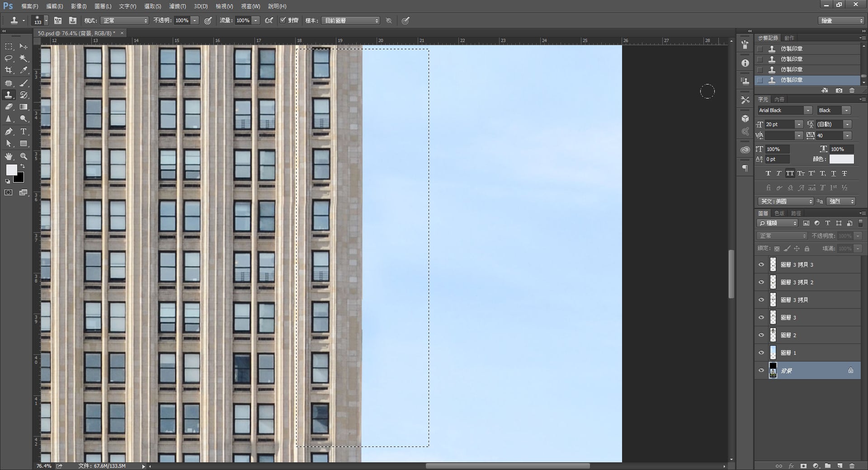Open the 模式 blend mode dropdown
This screenshot has width=868, height=470.
(125, 21)
